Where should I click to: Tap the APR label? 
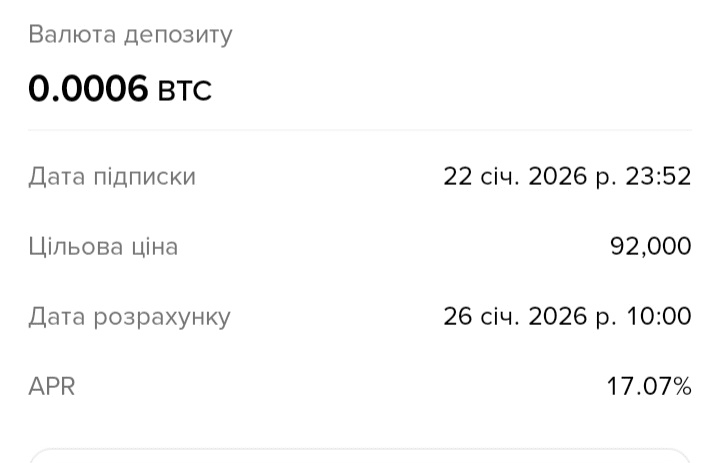[52, 386]
